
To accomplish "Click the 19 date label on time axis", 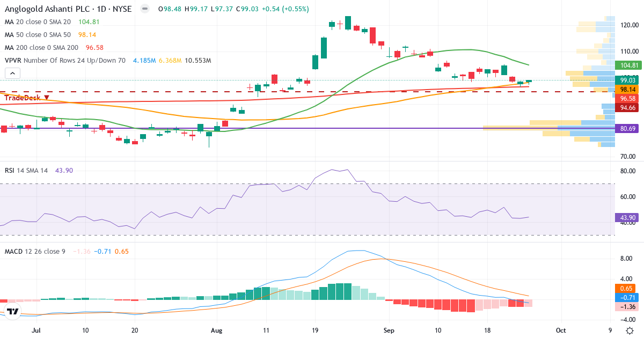I will (315, 330).
